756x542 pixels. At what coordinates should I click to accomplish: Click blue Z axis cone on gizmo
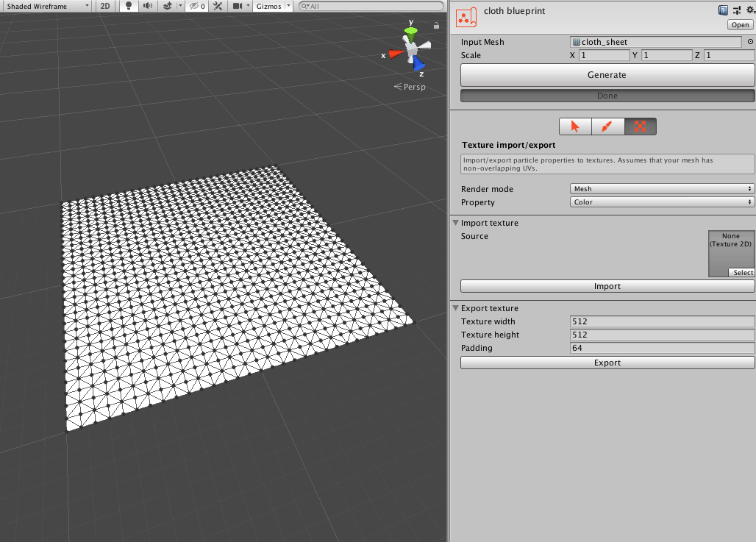click(418, 63)
